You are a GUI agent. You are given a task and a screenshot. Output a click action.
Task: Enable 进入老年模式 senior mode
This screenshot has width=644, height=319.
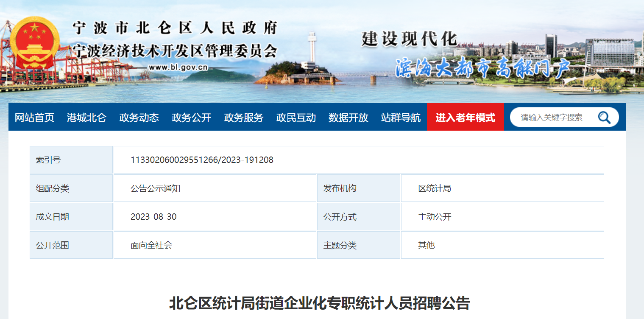coord(465,118)
